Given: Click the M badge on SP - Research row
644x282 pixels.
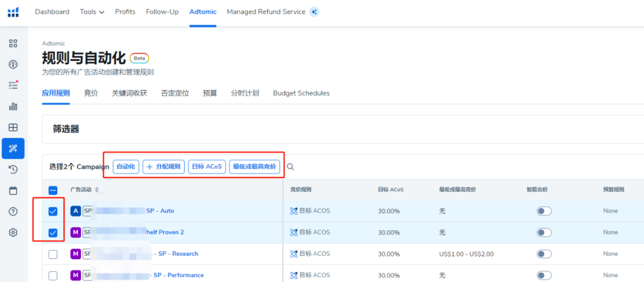Looking at the screenshot, I should click(76, 253).
